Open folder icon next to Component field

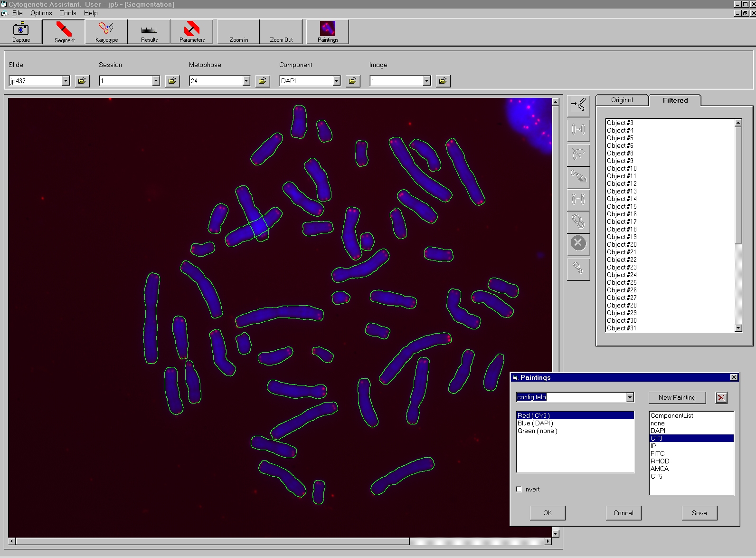point(353,81)
